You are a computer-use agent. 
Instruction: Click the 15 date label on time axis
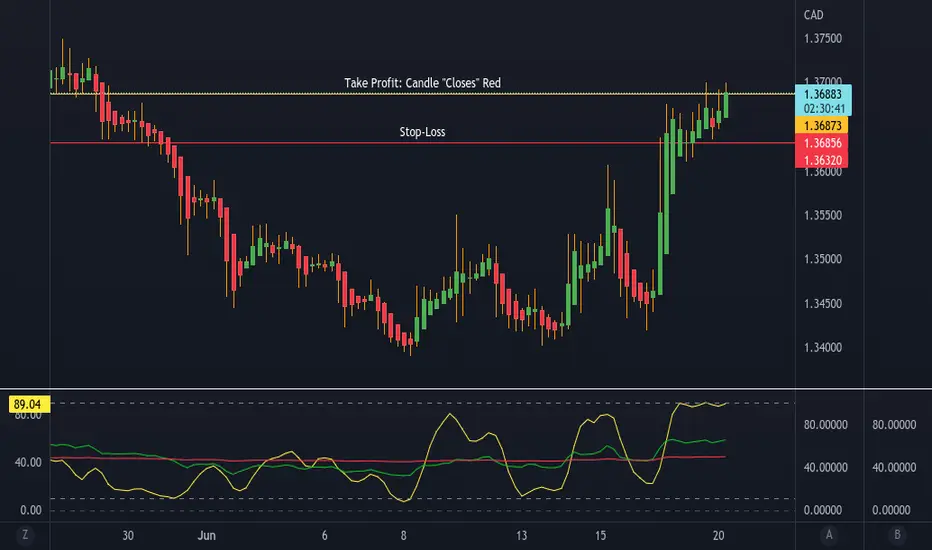pyautogui.click(x=600, y=535)
